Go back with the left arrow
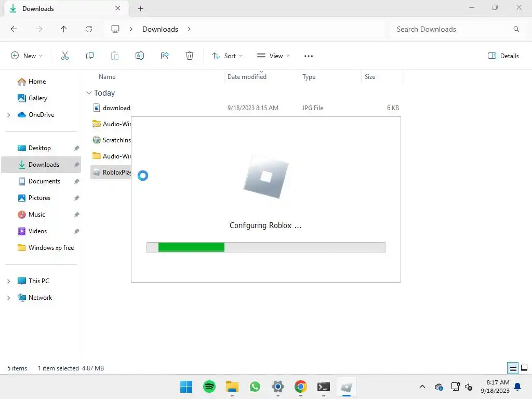 click(x=14, y=29)
